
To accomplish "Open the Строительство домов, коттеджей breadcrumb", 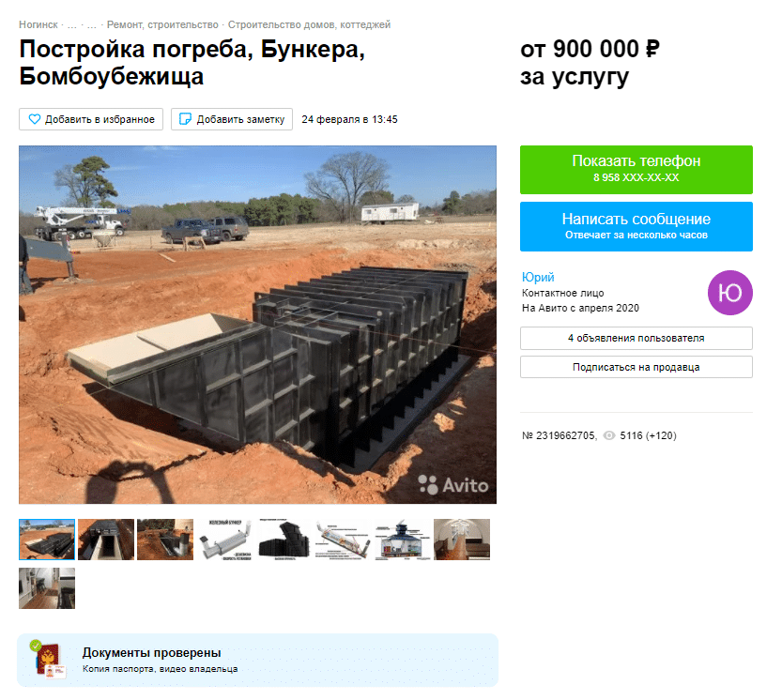I will tap(309, 24).
